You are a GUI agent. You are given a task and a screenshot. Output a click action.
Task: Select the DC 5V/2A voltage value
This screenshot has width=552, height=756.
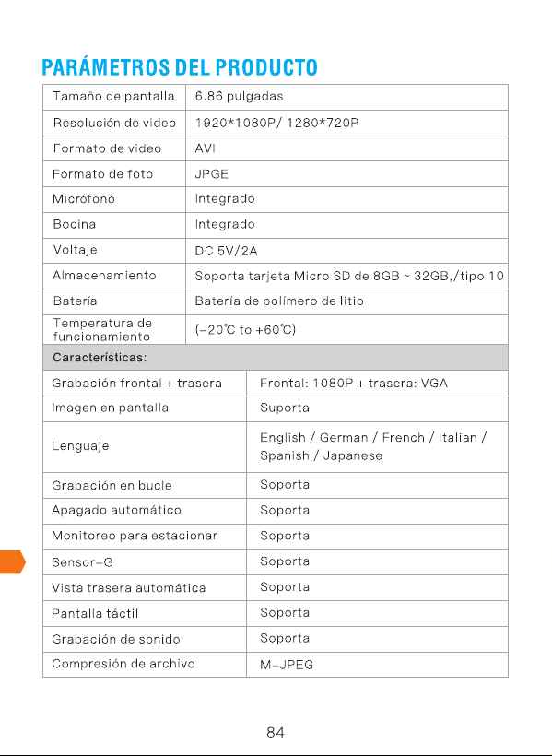(226, 251)
